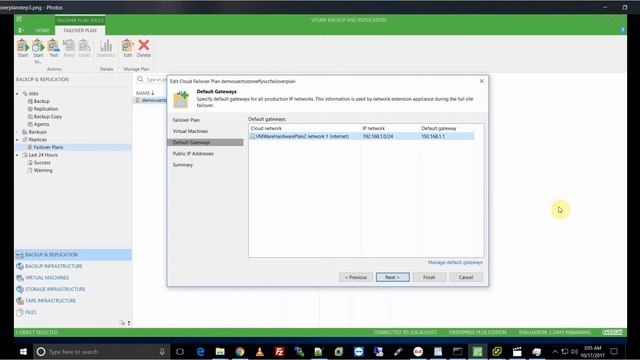Click the Edit plan icon
The height and width of the screenshot is (360, 640).
[x=128, y=48]
